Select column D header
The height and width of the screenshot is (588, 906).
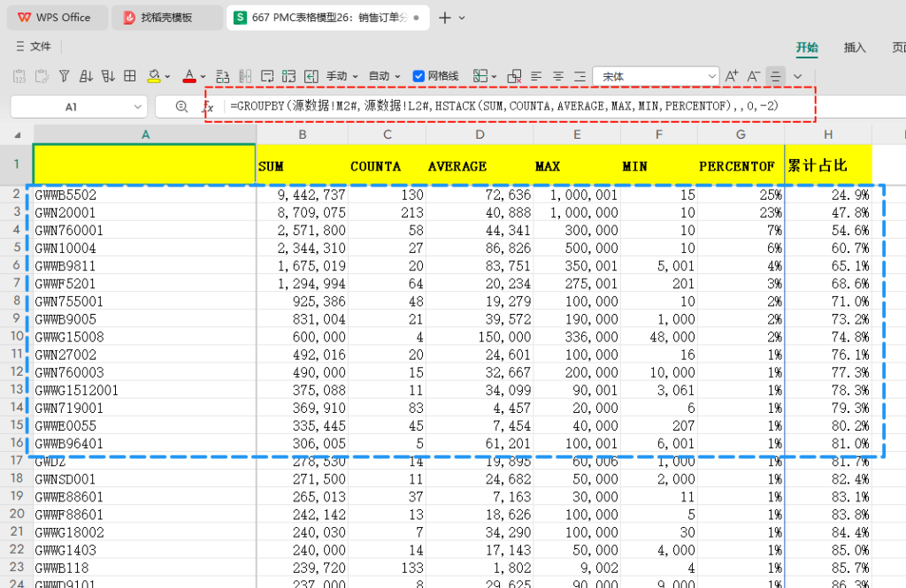click(x=480, y=134)
